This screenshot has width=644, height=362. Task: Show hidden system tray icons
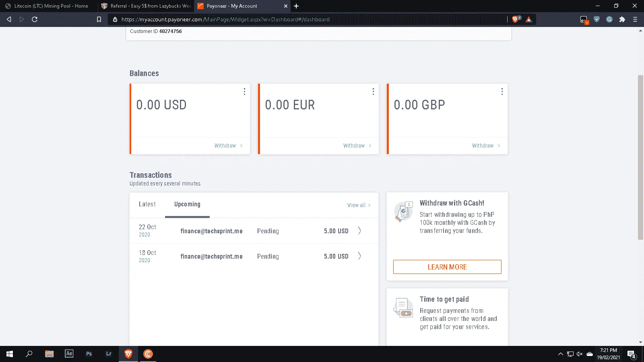[x=560, y=354]
